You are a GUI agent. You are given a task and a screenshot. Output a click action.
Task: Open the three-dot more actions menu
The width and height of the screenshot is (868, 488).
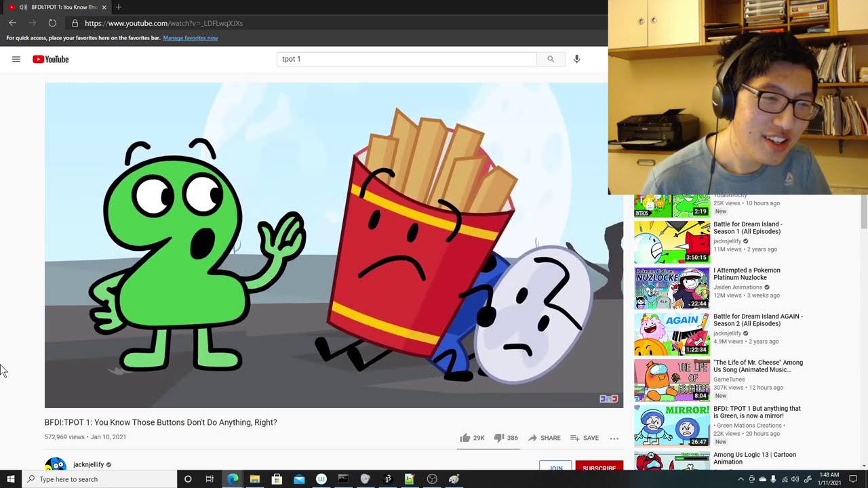point(614,438)
